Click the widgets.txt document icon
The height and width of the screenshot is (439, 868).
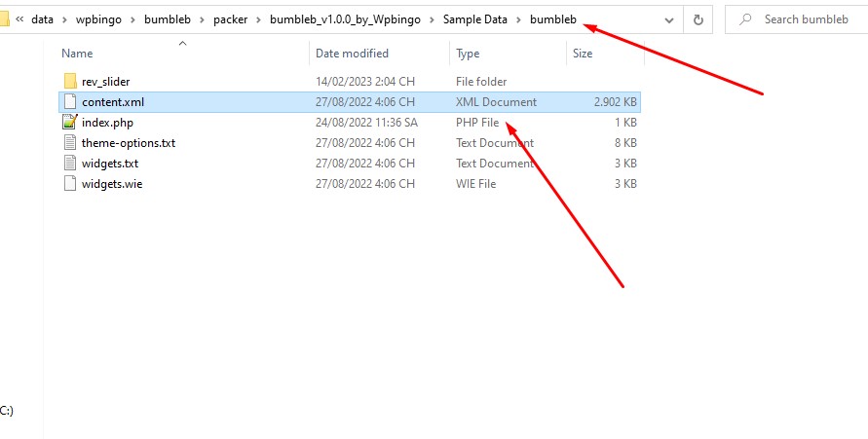click(70, 164)
